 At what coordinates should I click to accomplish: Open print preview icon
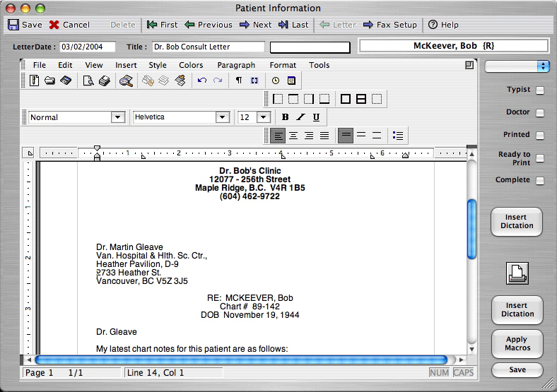tap(88, 81)
